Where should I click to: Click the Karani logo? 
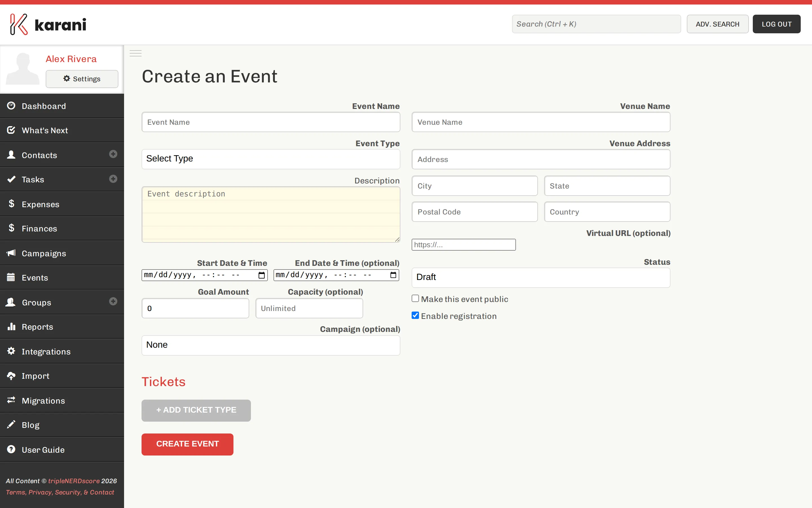(x=48, y=24)
